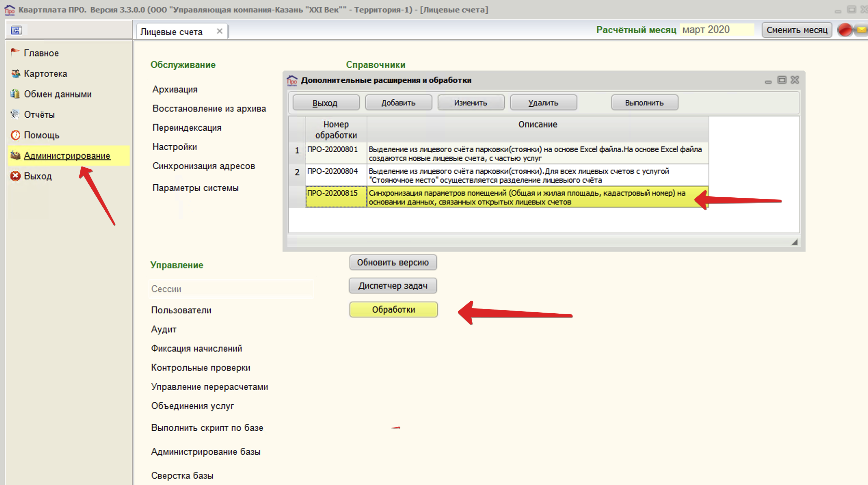Image resolution: width=868 pixels, height=485 pixels.
Task: Open Аудит link
Action: (x=164, y=329)
